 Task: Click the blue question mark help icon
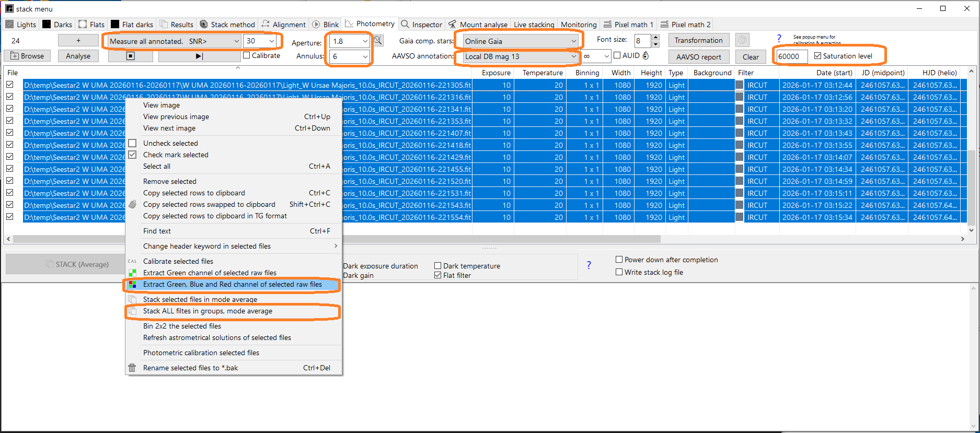(779, 39)
